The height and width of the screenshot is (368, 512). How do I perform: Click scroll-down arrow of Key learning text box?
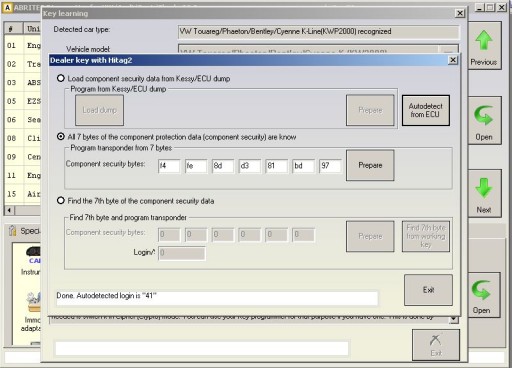pos(453,319)
